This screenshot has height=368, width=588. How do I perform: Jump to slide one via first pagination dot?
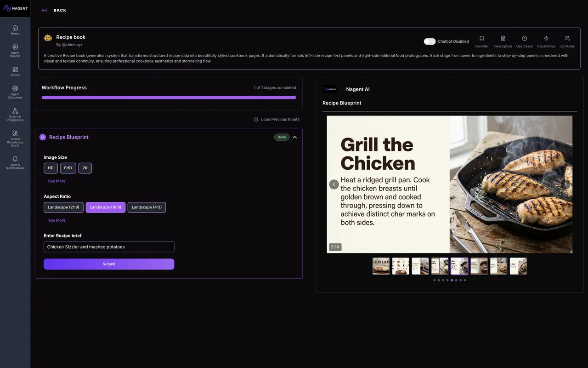coord(435,280)
